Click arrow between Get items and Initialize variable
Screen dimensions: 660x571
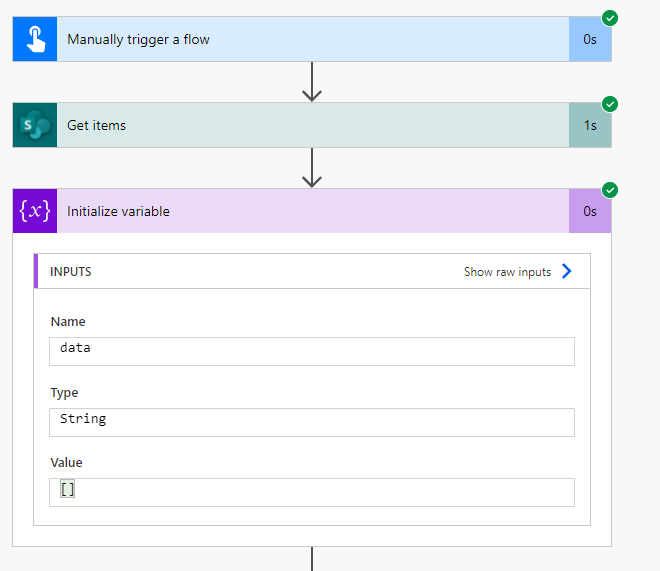click(x=312, y=168)
